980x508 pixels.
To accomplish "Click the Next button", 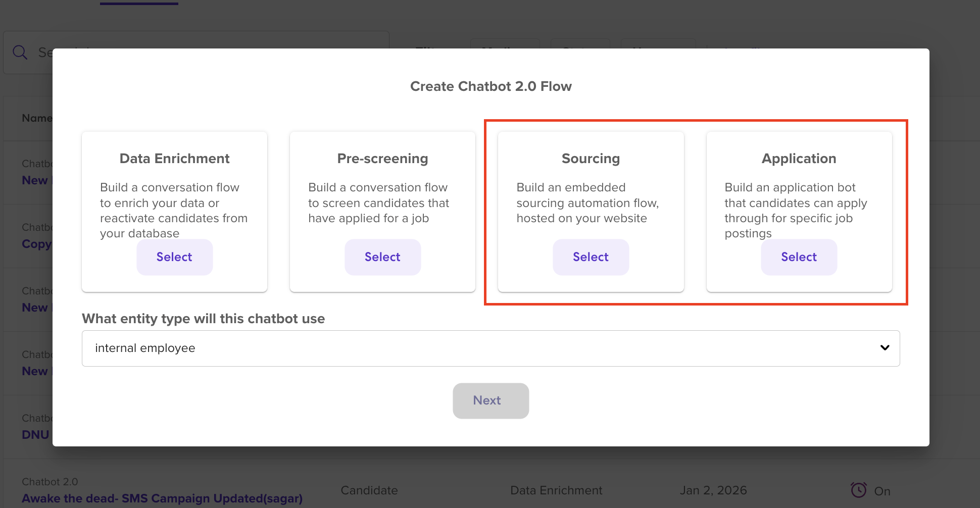I will pyautogui.click(x=491, y=400).
